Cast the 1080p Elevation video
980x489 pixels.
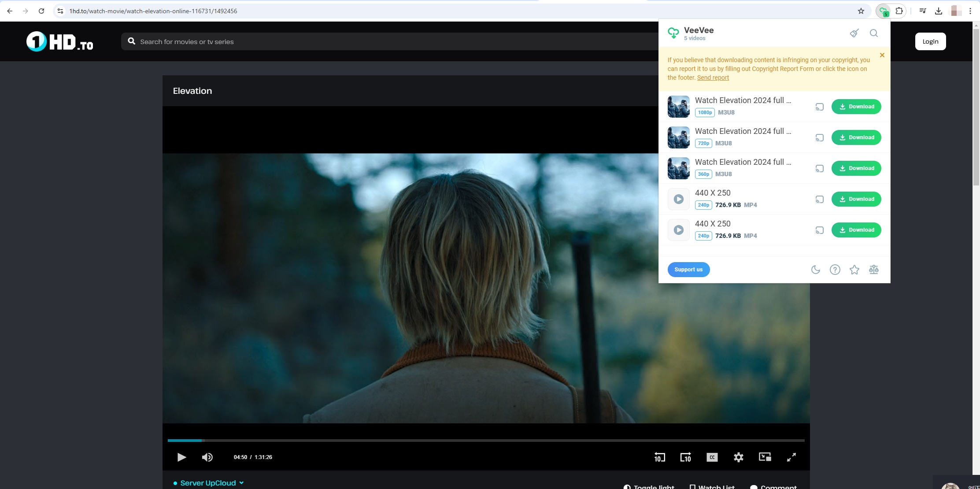click(819, 107)
